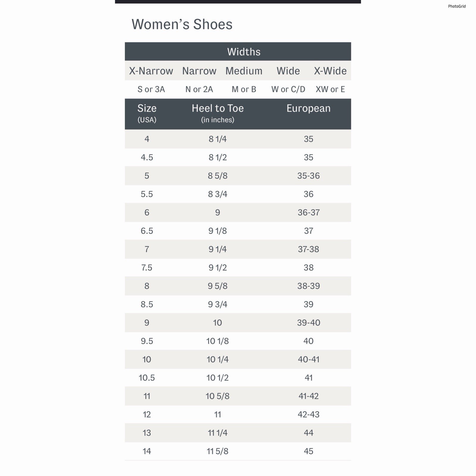476x476 pixels.
Task: Select the size 7.5 row
Action: [x=238, y=267]
